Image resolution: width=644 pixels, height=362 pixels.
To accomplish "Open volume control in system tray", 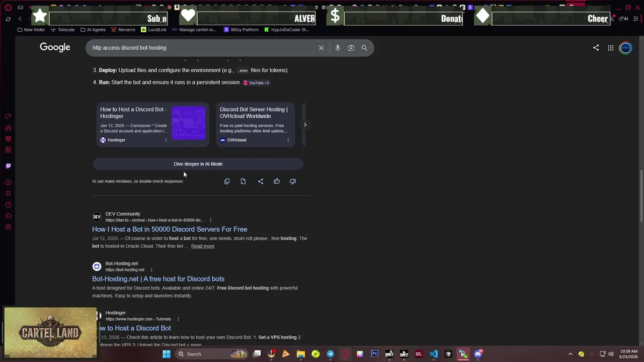I will coord(610,354).
